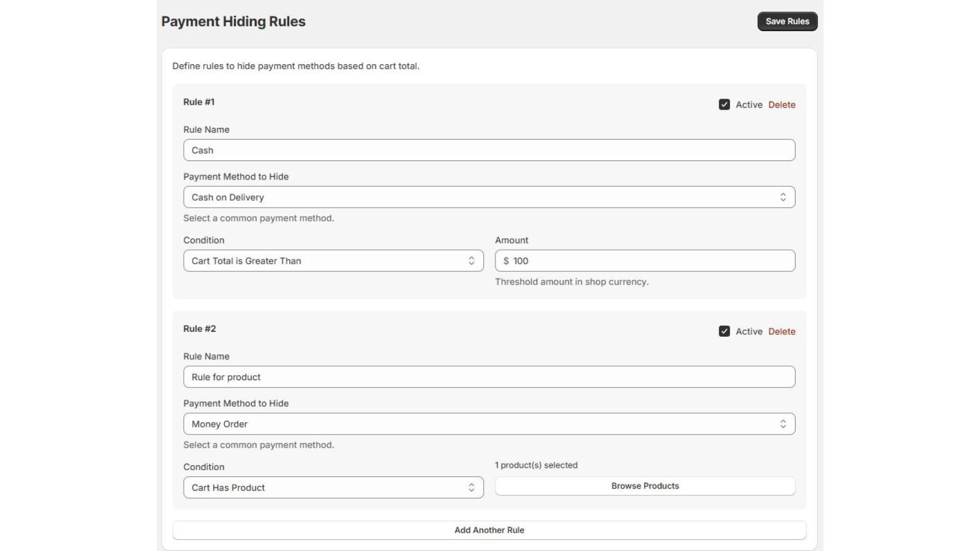This screenshot has height=551, width=980.
Task: Open the Cash on Delivery payment method dropdown
Action: point(478,197)
